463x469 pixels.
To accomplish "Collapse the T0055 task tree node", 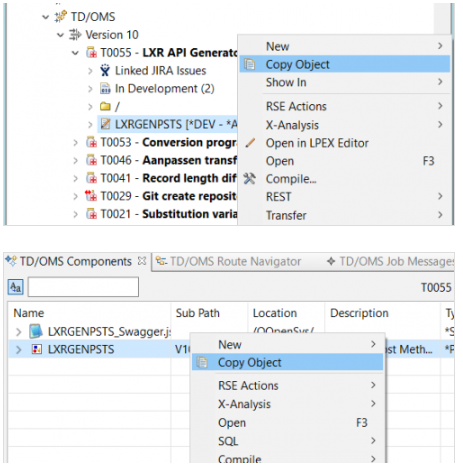I will click(76, 53).
